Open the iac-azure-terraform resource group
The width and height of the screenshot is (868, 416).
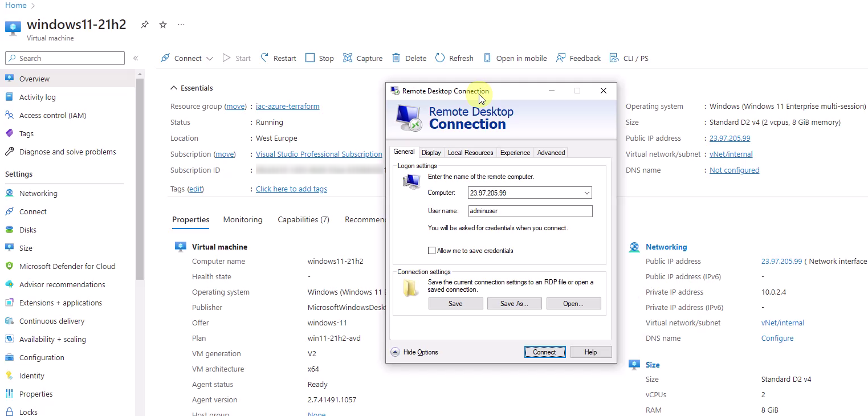[288, 107]
